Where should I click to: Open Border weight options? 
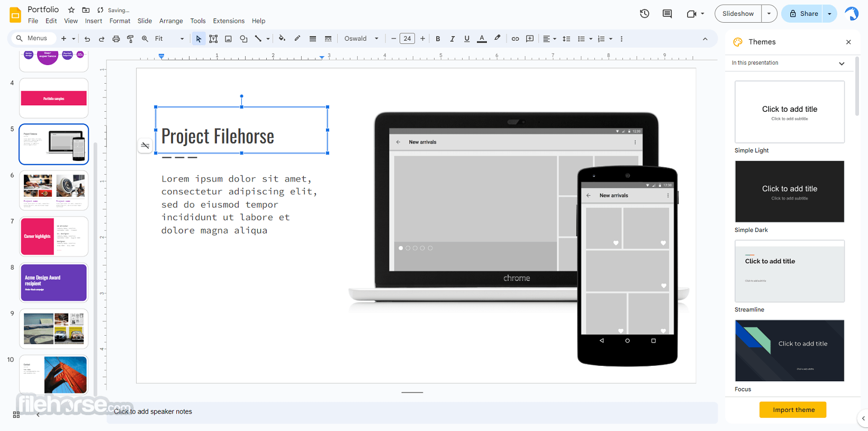pyautogui.click(x=313, y=39)
